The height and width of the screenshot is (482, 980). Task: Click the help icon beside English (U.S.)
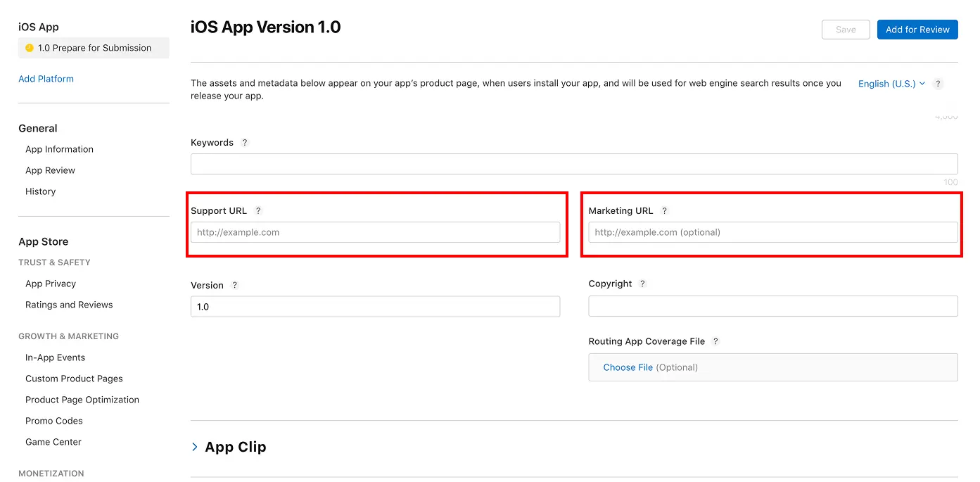(938, 83)
